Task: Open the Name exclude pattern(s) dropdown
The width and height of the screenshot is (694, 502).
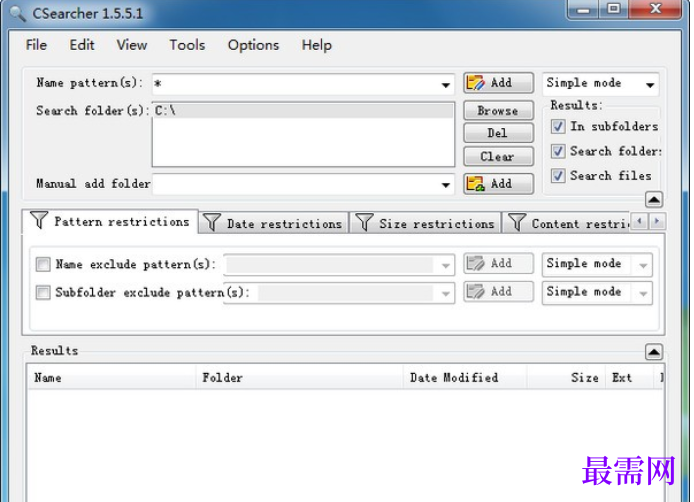Action: click(446, 265)
